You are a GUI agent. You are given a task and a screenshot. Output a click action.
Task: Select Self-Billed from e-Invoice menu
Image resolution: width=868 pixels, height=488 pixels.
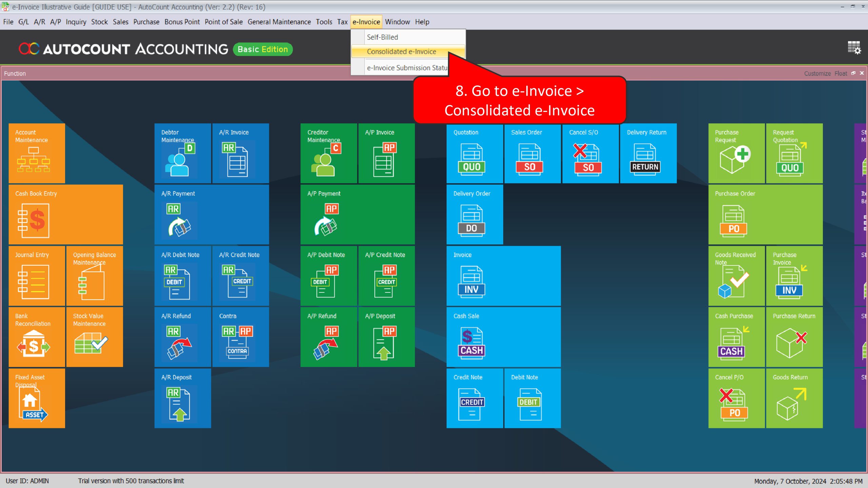408,37
